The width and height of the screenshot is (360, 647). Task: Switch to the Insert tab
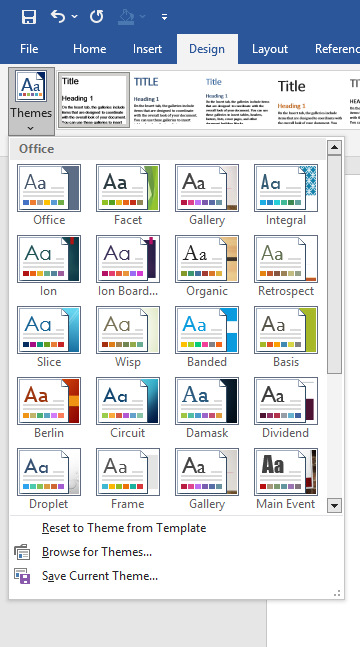click(x=147, y=49)
